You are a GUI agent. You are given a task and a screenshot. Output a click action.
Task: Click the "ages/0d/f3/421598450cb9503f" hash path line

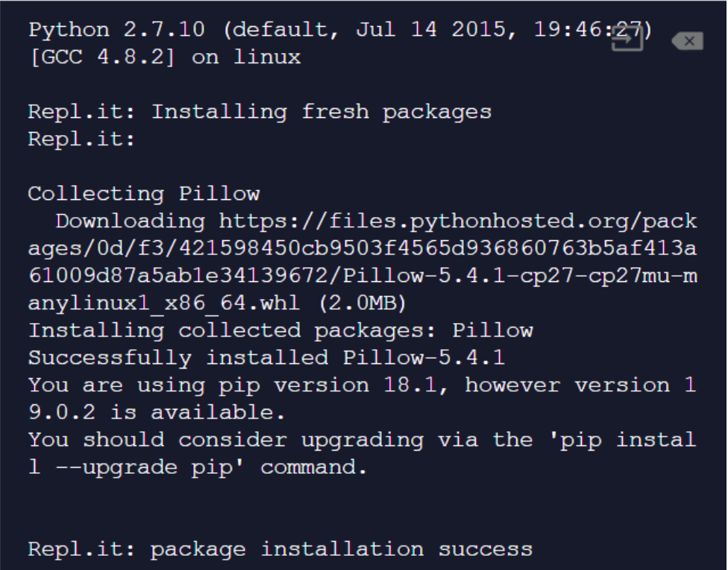coord(362,248)
